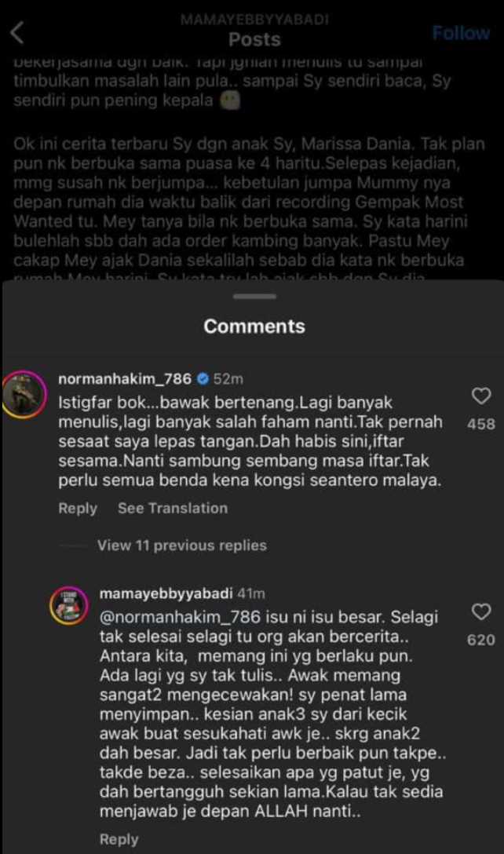Tap the dizzy emoji in post caption
The image size is (504, 854).
[230, 100]
